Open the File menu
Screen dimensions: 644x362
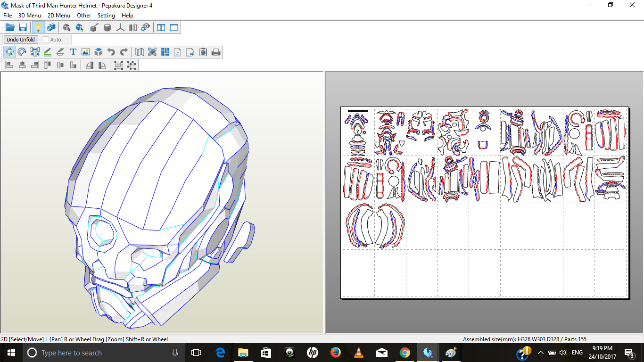click(8, 16)
